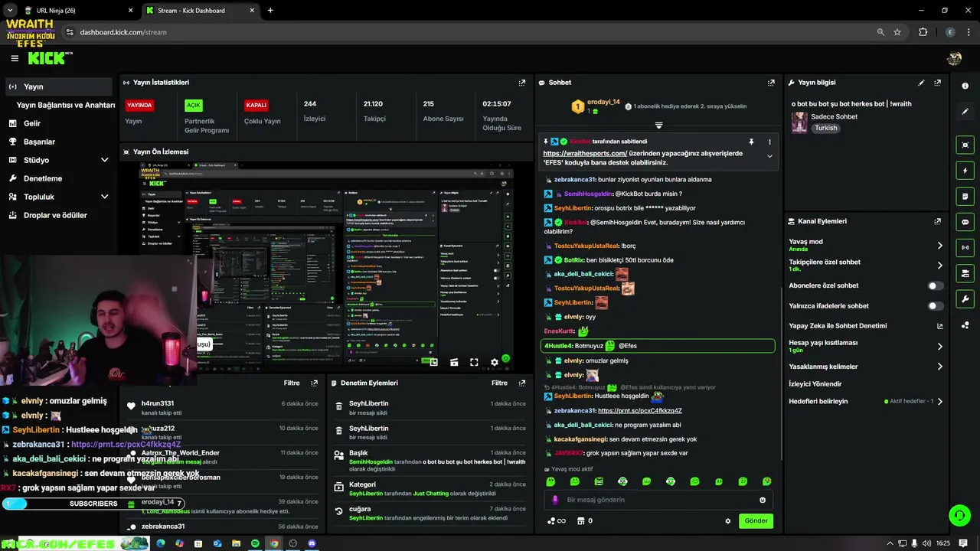Viewport: 980px width, 551px height.
Task: Open Yayın Bağlantısı ve Anahtarı page
Action: 66,105
